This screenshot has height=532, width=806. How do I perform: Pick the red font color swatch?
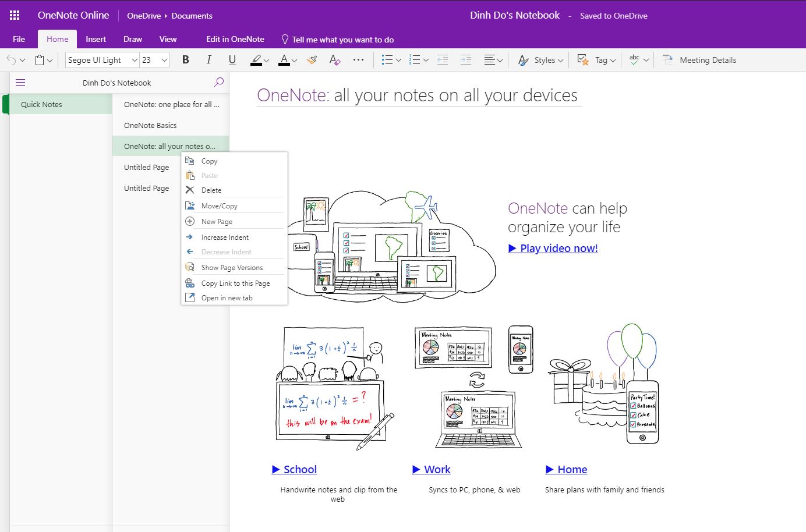(285, 59)
